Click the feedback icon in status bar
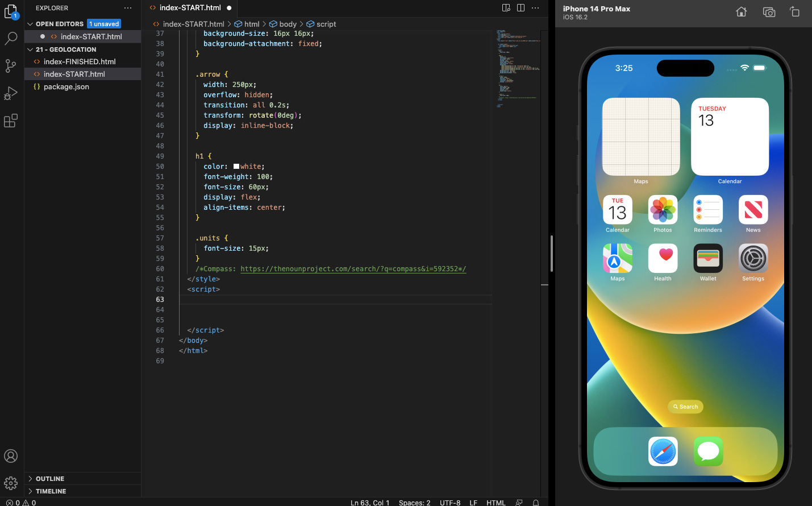Screen dimensions: 812x506 pos(519,503)
